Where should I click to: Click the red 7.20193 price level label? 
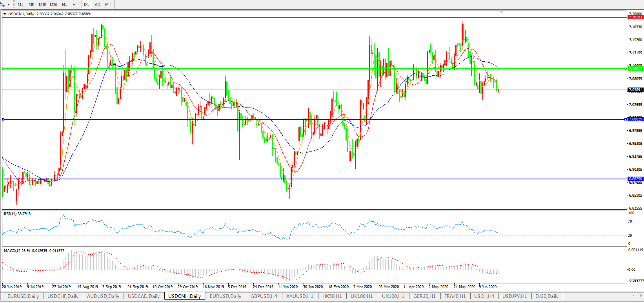click(635, 17)
